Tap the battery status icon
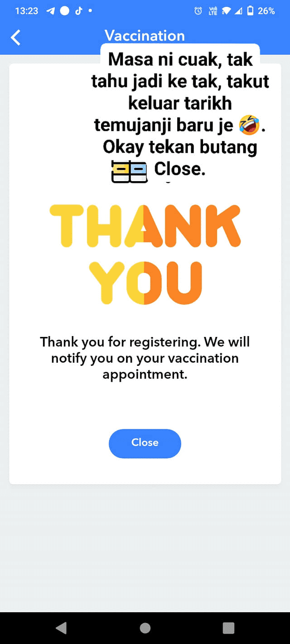Image resolution: width=290 pixels, height=644 pixels. tap(250, 11)
